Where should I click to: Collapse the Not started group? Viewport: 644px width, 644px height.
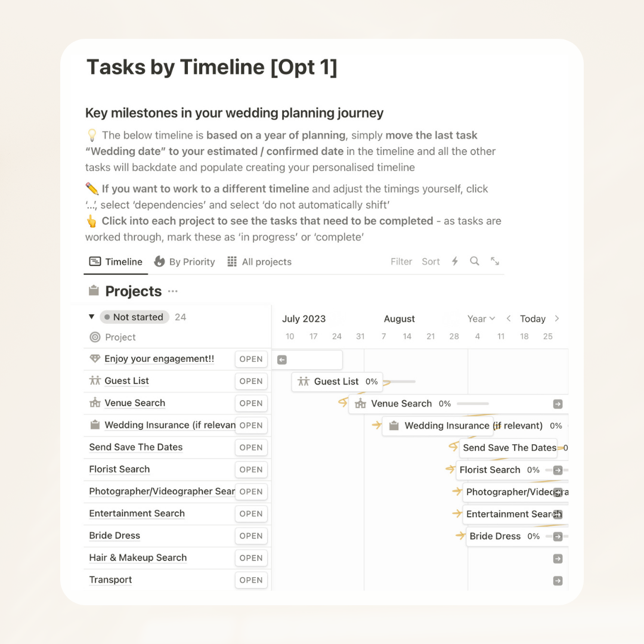[x=91, y=317]
